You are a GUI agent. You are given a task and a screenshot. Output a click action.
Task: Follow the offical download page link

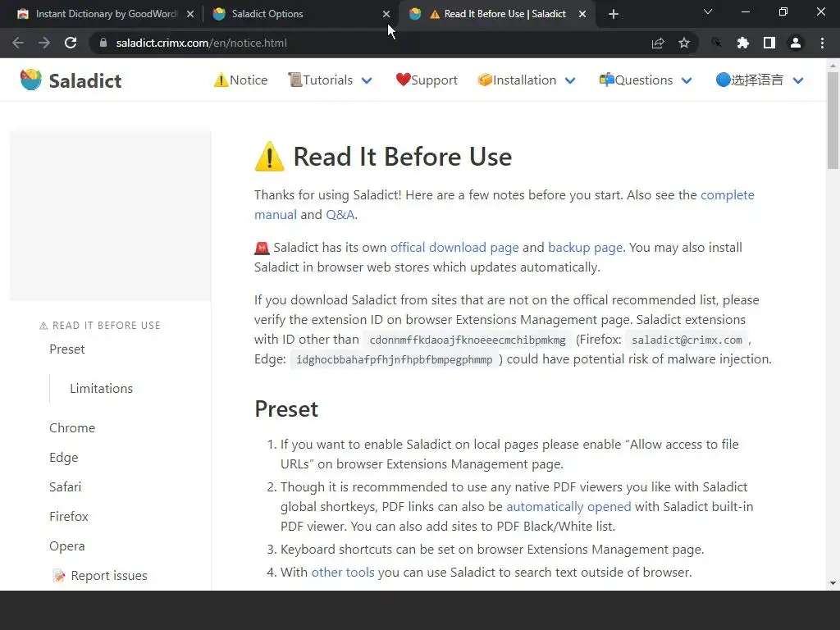[x=454, y=248]
